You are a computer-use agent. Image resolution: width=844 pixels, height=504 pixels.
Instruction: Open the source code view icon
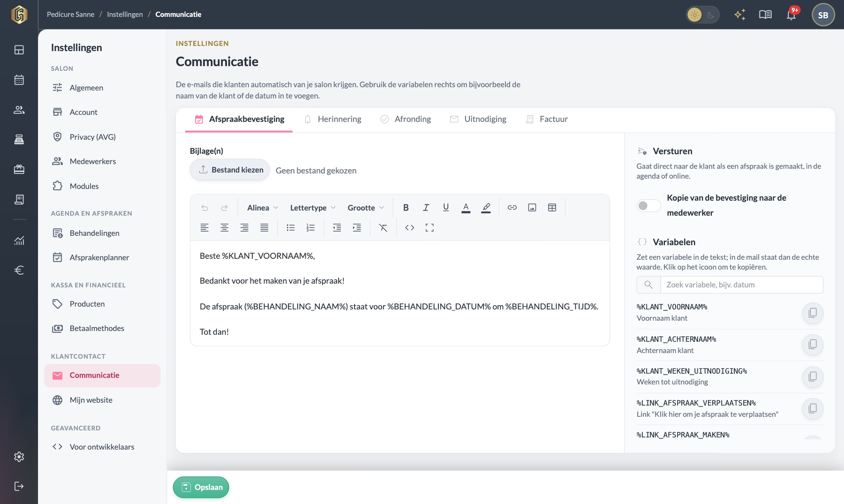point(409,228)
